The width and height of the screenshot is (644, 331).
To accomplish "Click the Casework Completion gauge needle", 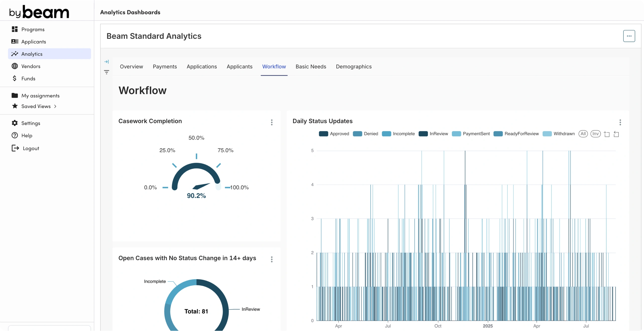I will coord(201,186).
